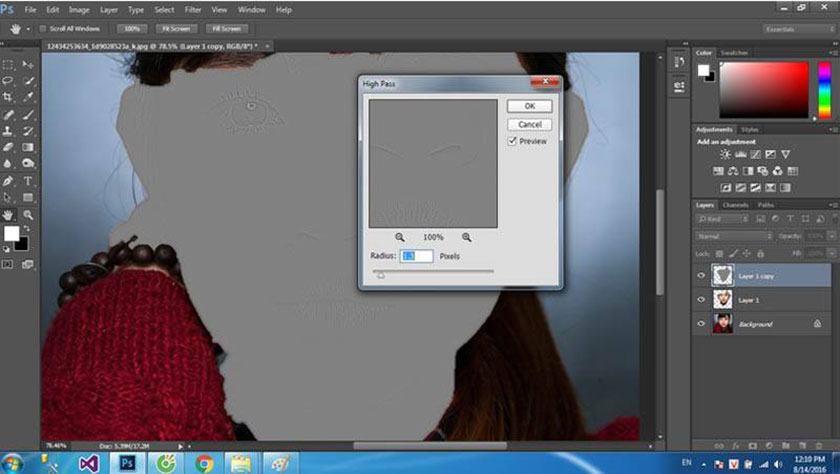Switch to the Styles tab
Viewport: 840px width, 474px height.
pos(749,130)
